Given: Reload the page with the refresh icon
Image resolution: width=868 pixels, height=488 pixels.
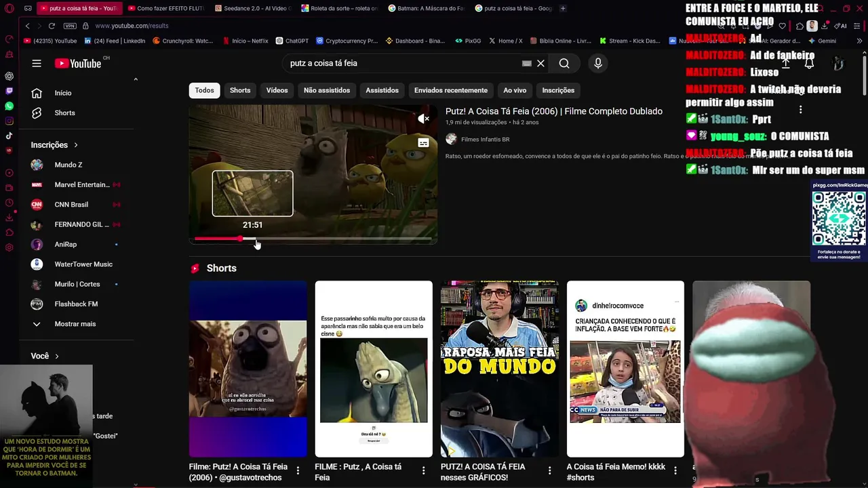Looking at the screenshot, I should pyautogui.click(x=52, y=26).
